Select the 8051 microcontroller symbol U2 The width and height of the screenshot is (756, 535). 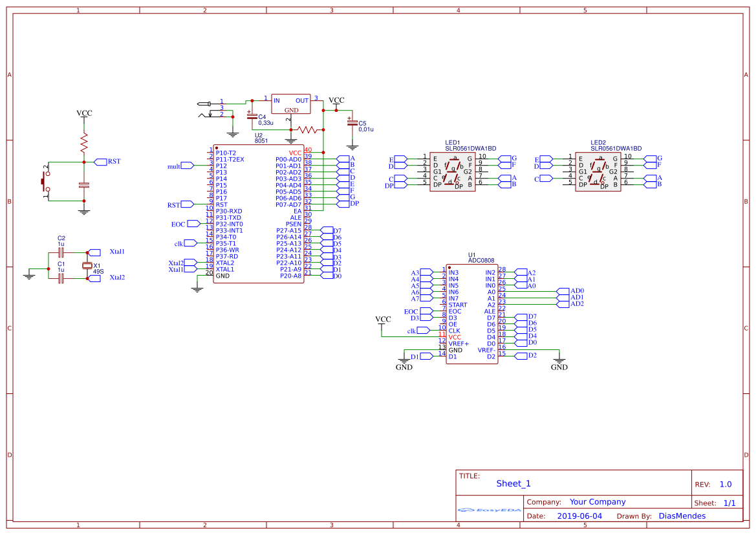pyautogui.click(x=259, y=213)
